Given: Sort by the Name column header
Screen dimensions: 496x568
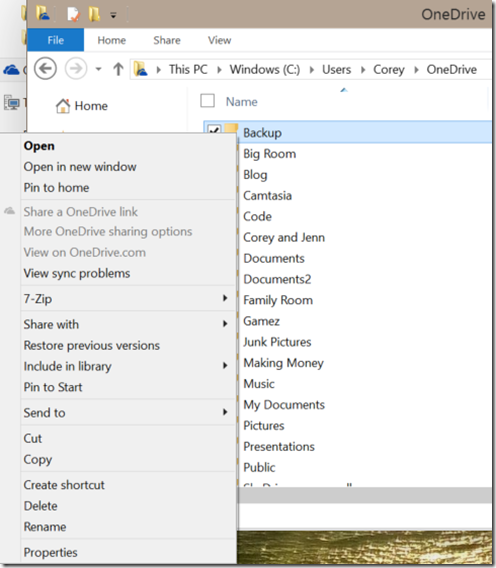Looking at the screenshot, I should [x=242, y=102].
